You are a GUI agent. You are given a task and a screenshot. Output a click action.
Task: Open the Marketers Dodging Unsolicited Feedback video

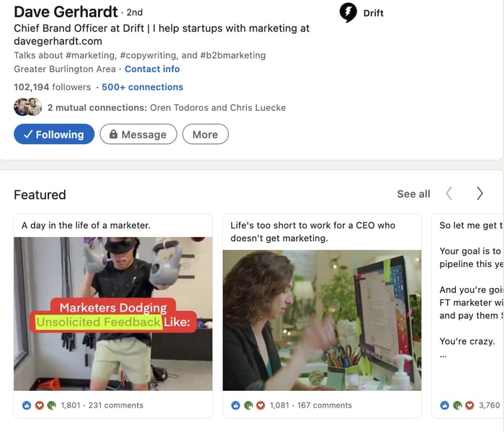(113, 314)
